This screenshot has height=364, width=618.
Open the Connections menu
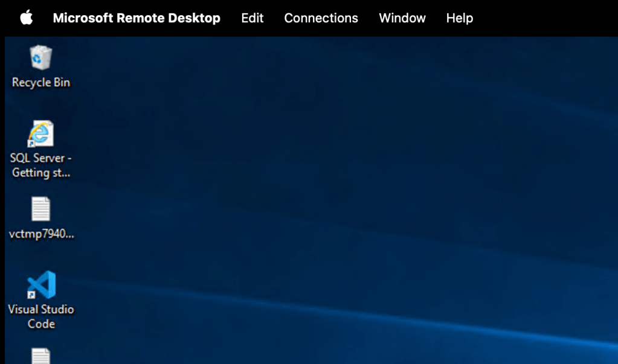(x=321, y=18)
